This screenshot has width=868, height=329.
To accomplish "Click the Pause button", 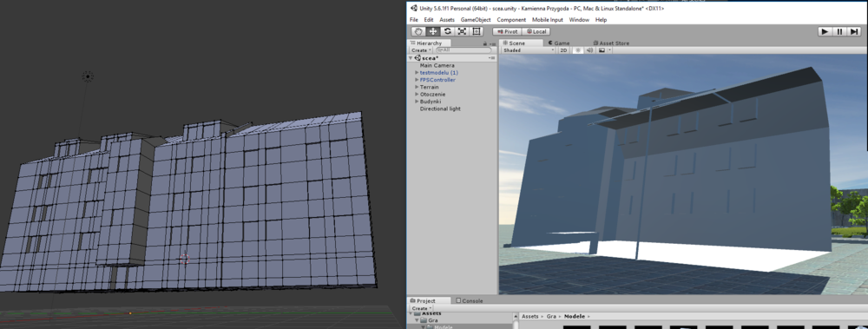I will 839,31.
